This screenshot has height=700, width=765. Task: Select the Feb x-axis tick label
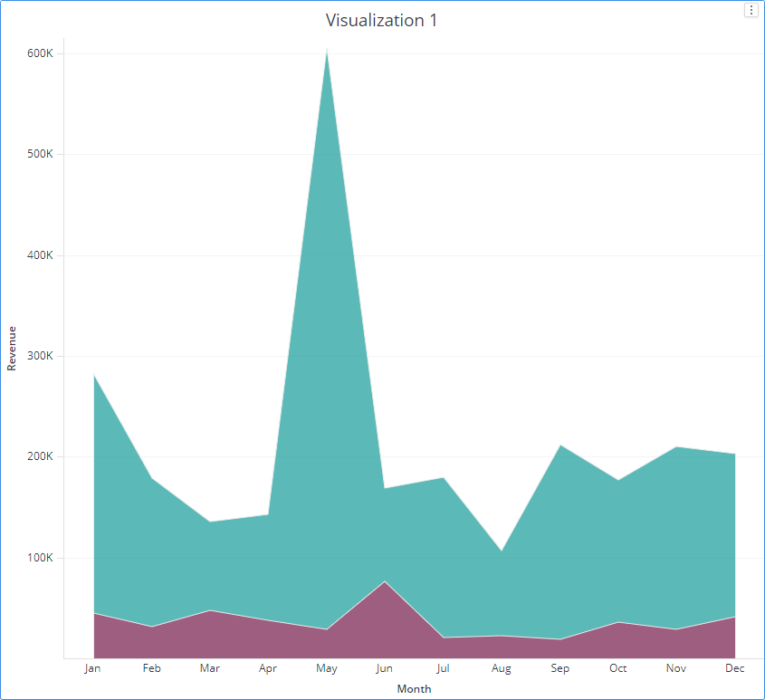pos(151,668)
